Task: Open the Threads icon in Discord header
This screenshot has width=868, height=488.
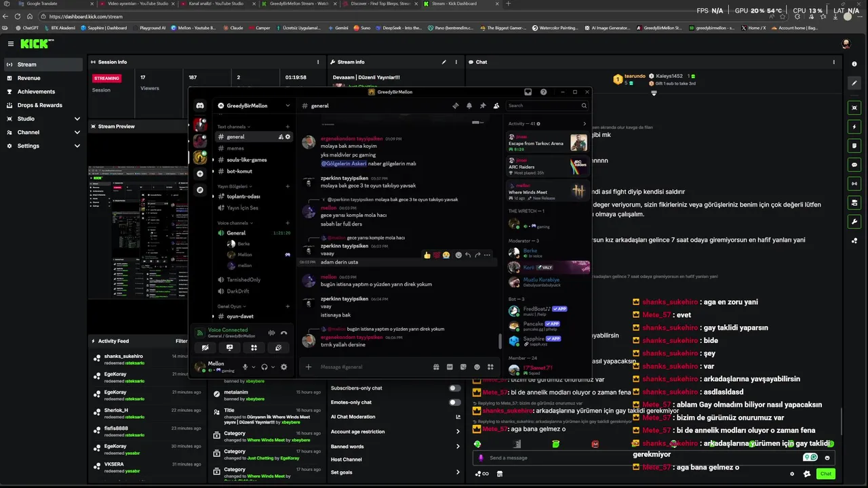Action: [456, 106]
